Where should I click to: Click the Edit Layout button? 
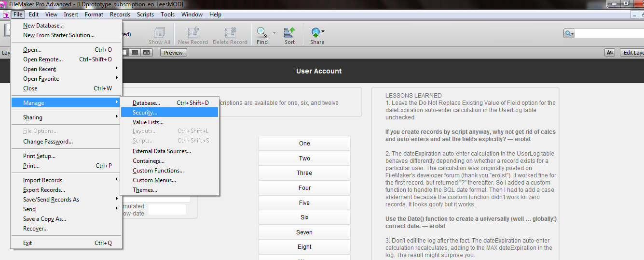(x=633, y=53)
